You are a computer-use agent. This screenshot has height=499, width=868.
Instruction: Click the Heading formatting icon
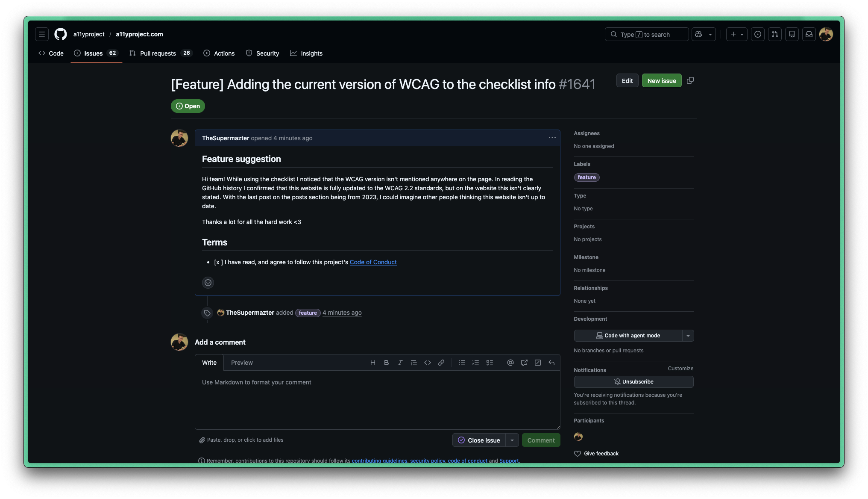point(372,363)
